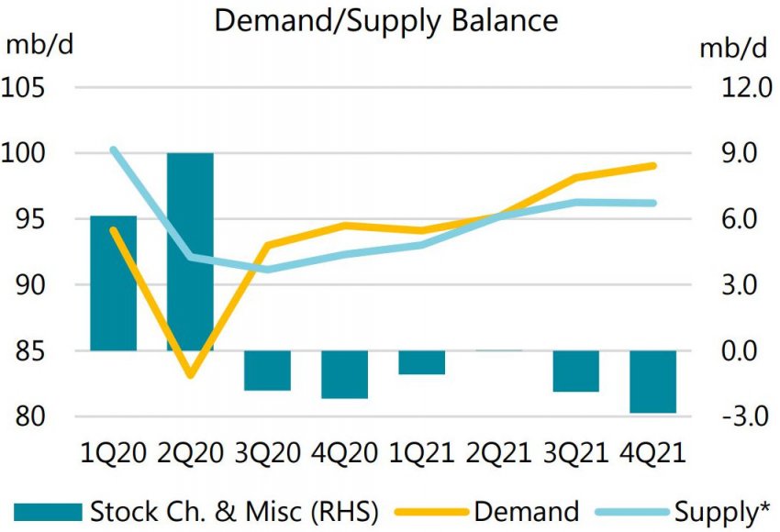Image resolution: width=780 pixels, height=532 pixels.
Task: Select the negative 3Q20 stock bar
Action: click(267, 371)
